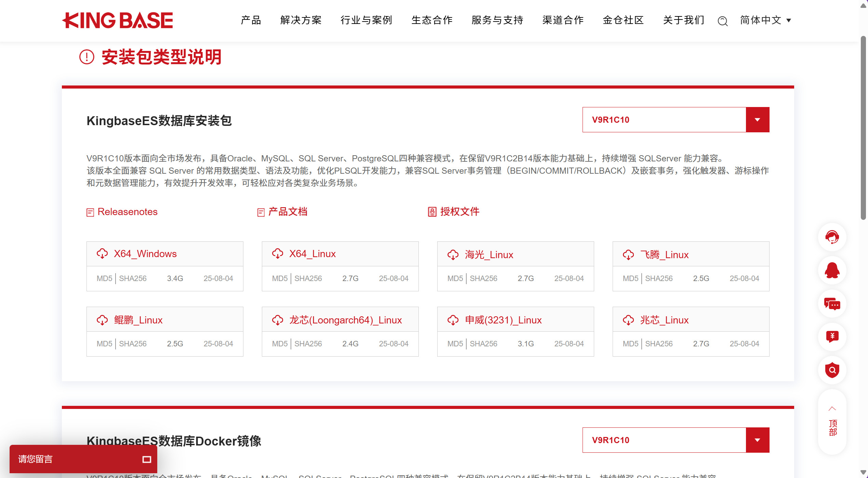Open the Releasenotes link
The image size is (868, 478).
127,212
